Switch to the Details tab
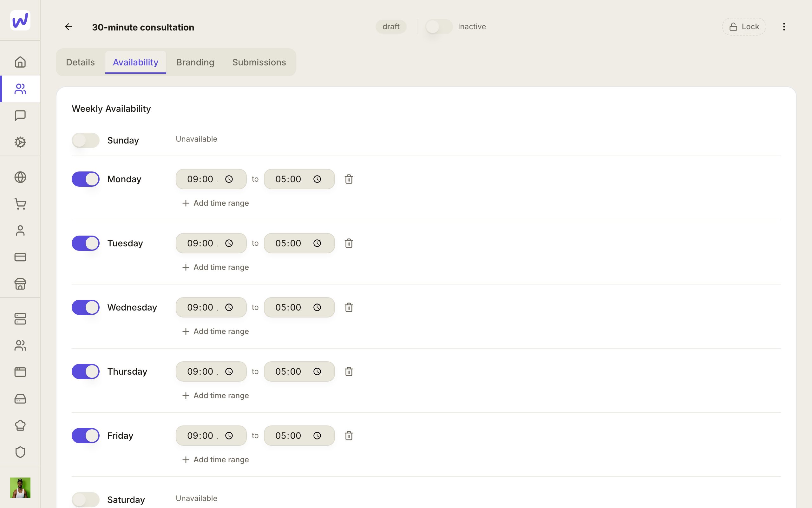The height and width of the screenshot is (508, 812). (80, 62)
